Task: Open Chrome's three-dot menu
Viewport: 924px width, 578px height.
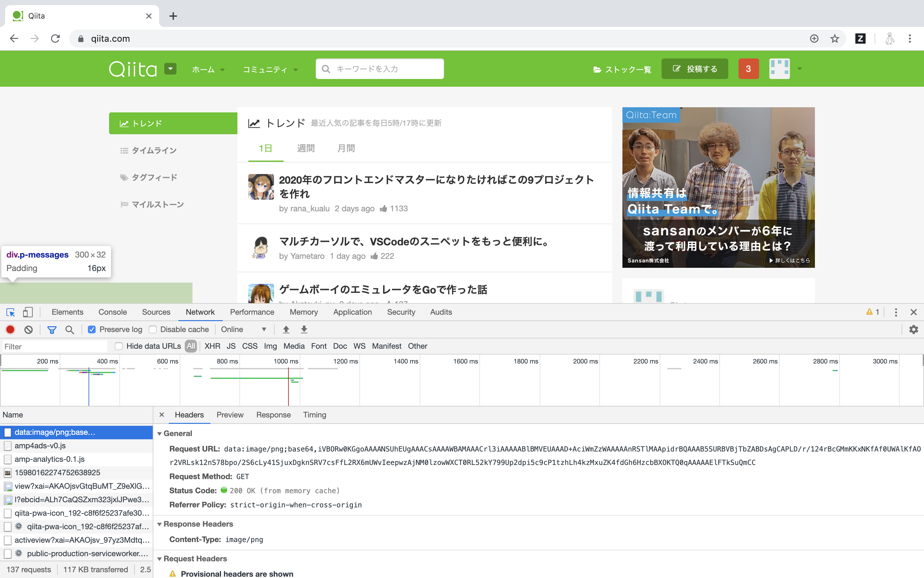Action: (910, 39)
